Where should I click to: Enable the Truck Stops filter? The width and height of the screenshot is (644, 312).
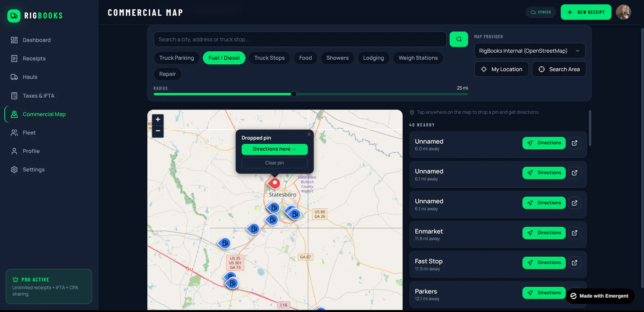tap(269, 58)
